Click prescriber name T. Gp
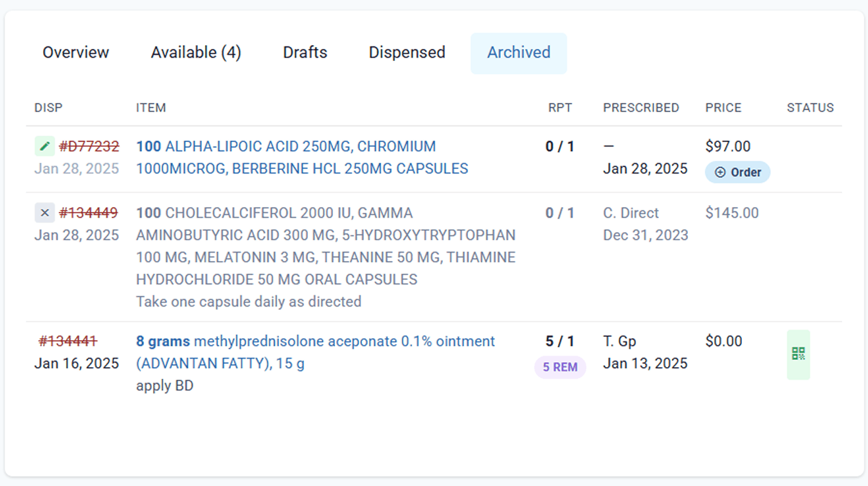 pos(620,341)
